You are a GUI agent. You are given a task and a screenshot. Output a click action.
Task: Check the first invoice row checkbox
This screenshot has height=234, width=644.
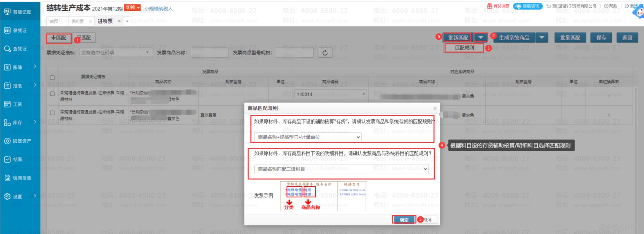point(52,94)
